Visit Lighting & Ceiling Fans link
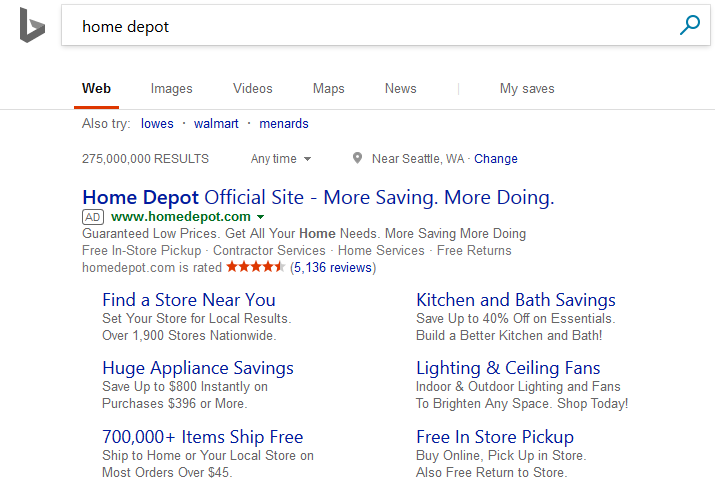 pyautogui.click(x=508, y=368)
